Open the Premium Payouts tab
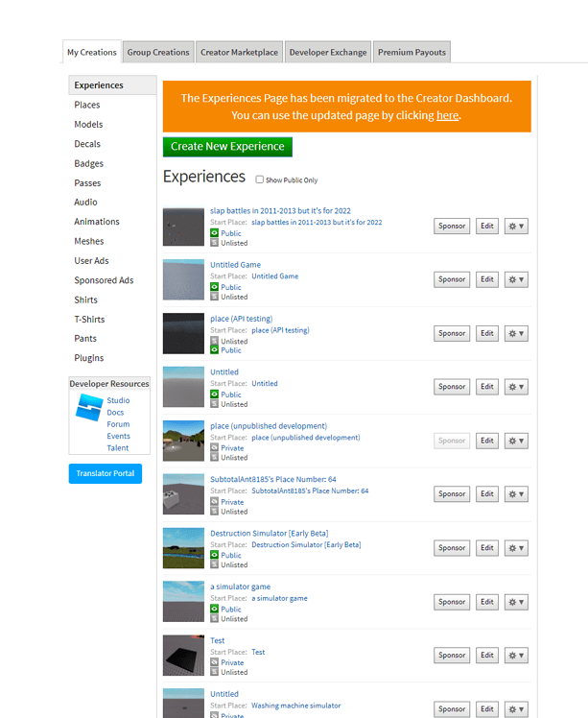588x718 pixels. point(412,52)
